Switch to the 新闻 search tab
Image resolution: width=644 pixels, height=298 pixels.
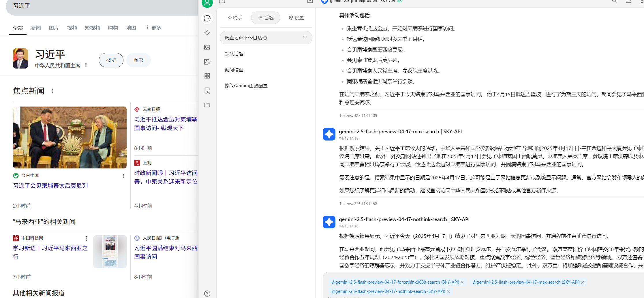(x=36, y=28)
